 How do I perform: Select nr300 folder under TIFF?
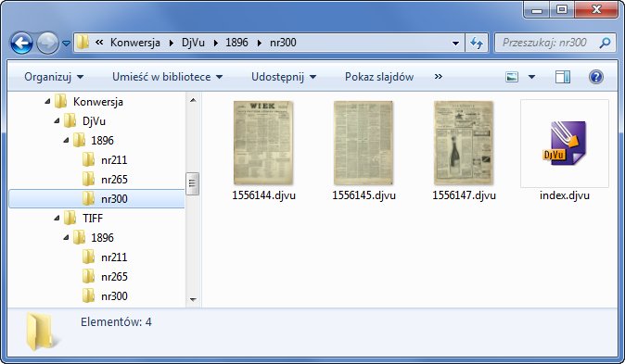(114, 296)
